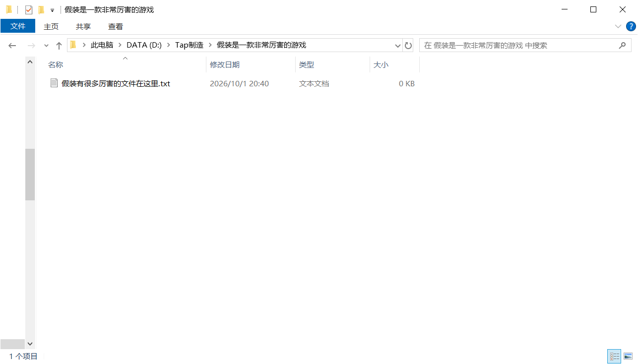Go back with the back arrow
The width and height of the screenshot is (638, 364).
pyautogui.click(x=12, y=46)
